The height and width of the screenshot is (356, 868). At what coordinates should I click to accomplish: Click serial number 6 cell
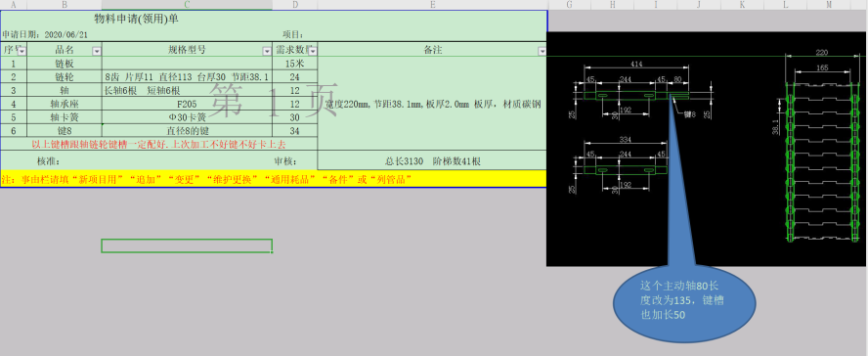(x=14, y=131)
